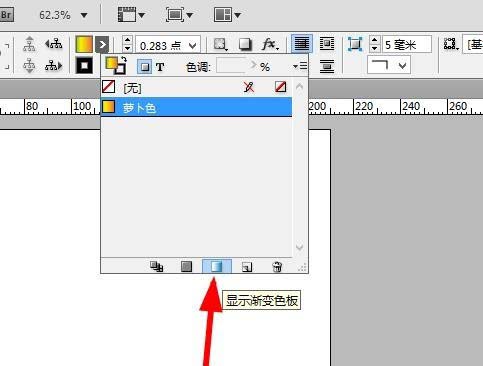Open the screen mode menu

point(179,15)
